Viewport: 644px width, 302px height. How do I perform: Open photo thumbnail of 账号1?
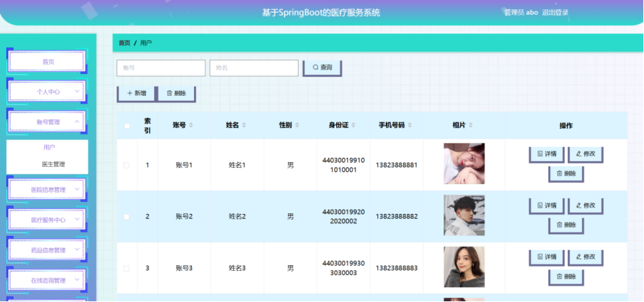tap(464, 163)
